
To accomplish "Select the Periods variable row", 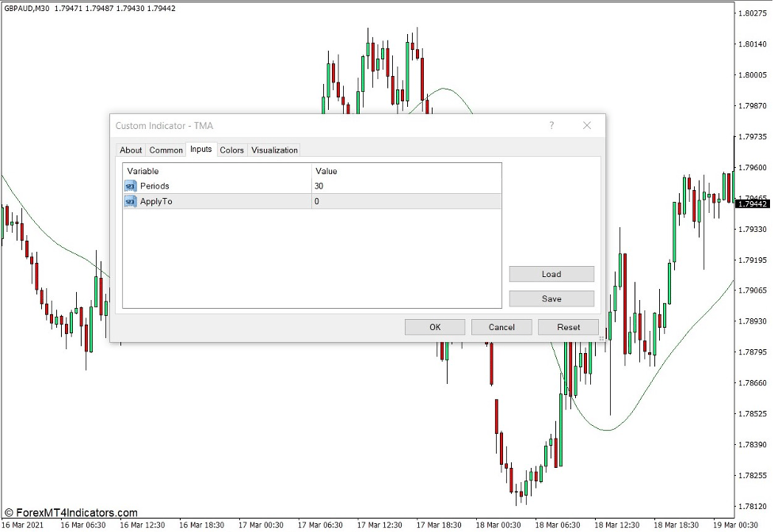I will 198,185.
